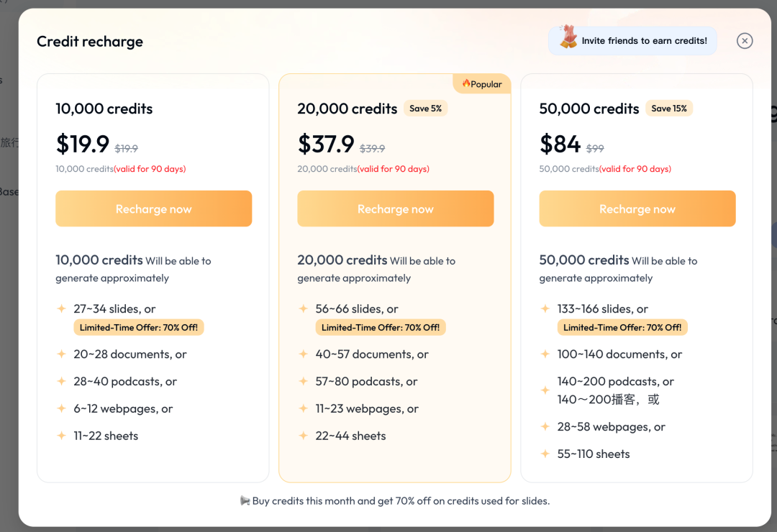The image size is (777, 532).
Task: Click the star icon beside 27~34 slides
Action: pos(61,308)
